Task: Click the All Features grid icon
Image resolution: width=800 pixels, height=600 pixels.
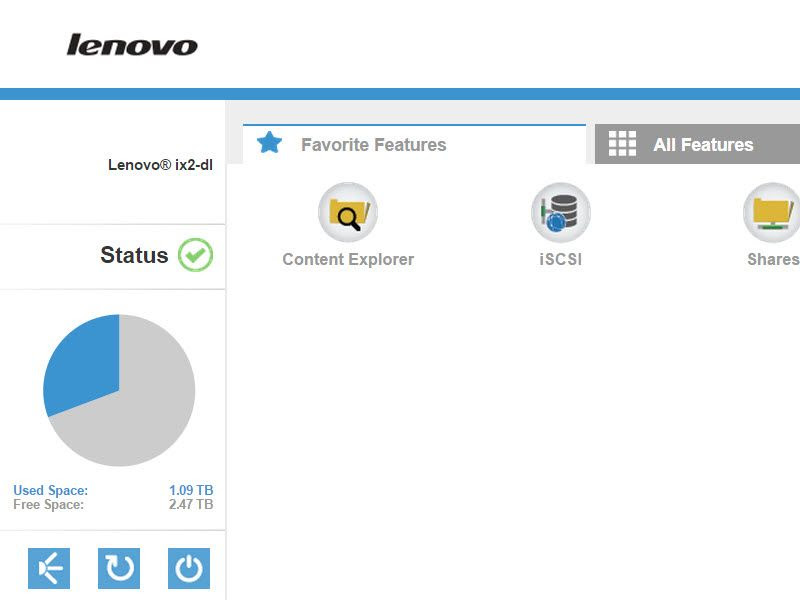Action: [622, 143]
